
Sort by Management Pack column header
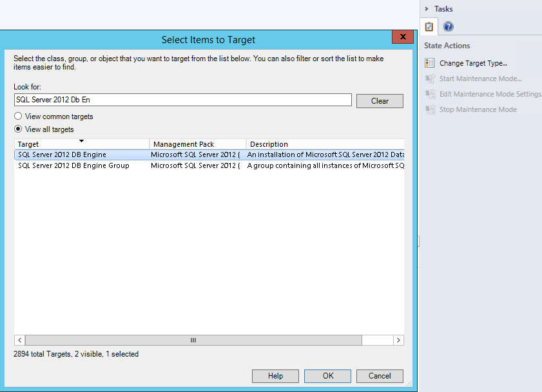[198, 144]
